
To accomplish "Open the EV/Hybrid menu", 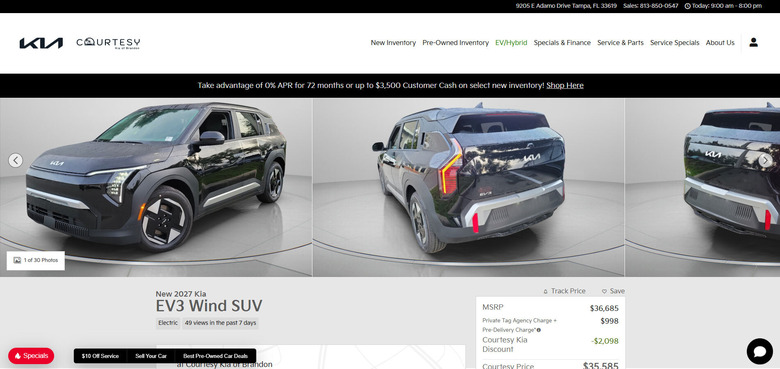I will tap(511, 43).
